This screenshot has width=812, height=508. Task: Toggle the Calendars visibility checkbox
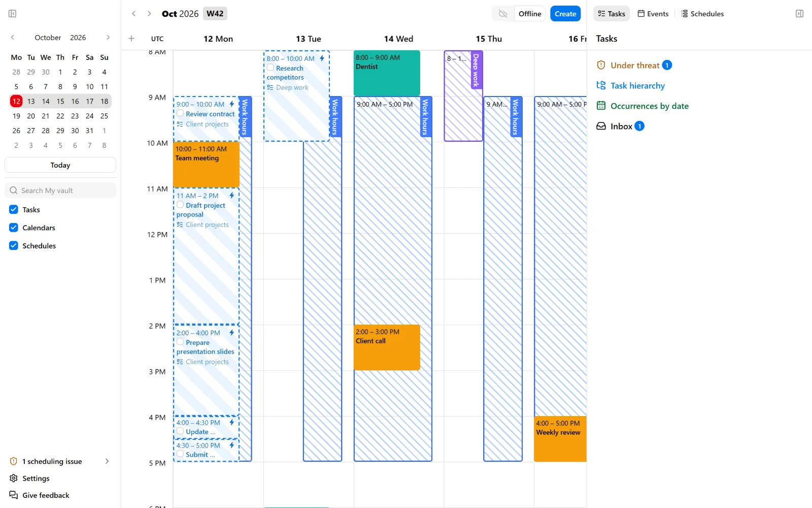pyautogui.click(x=14, y=228)
